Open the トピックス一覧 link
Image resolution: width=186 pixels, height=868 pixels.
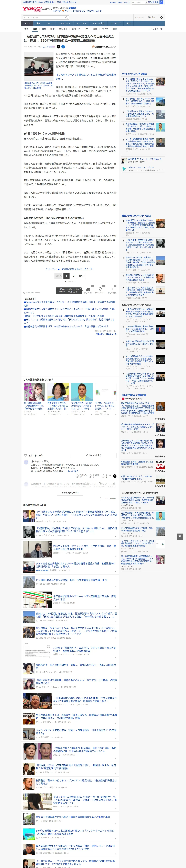(x=155, y=29)
